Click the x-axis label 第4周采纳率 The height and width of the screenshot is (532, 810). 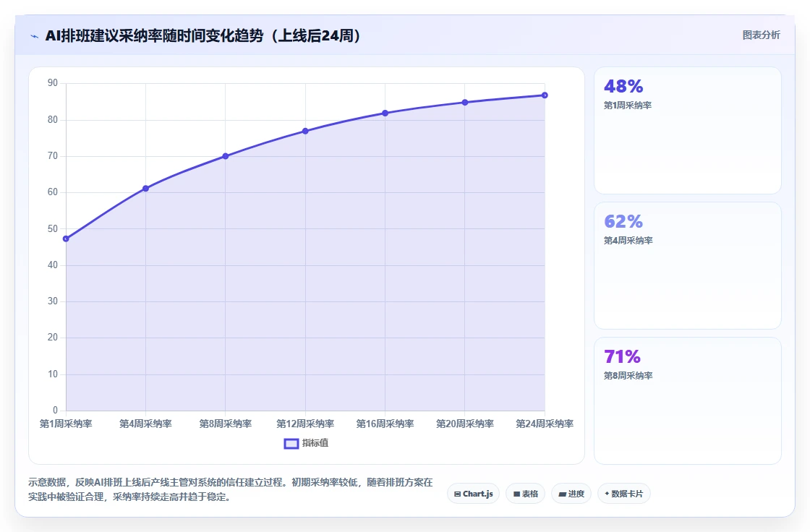tap(145, 424)
